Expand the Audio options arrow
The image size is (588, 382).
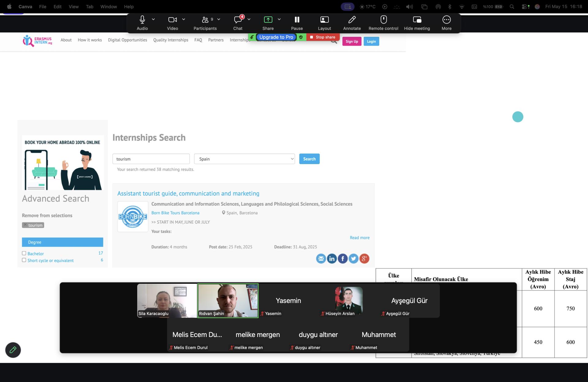tap(153, 19)
